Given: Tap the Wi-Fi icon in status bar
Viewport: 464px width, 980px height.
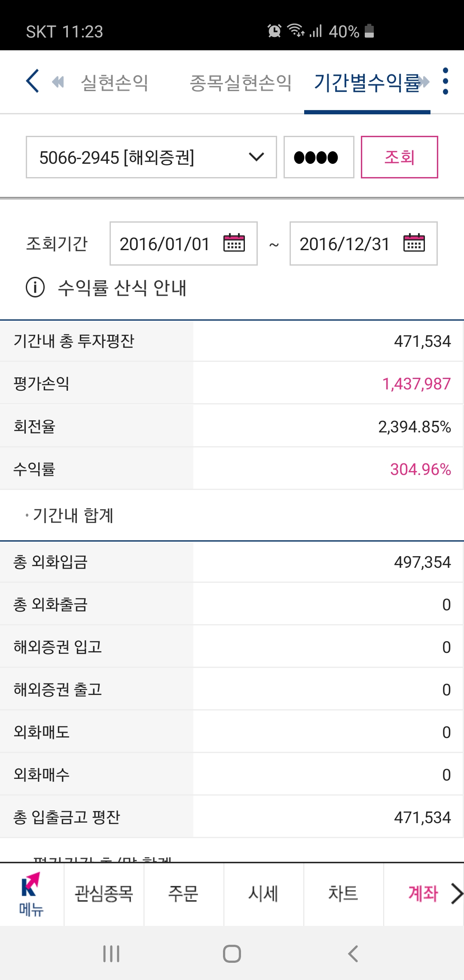Looking at the screenshot, I should (296, 31).
